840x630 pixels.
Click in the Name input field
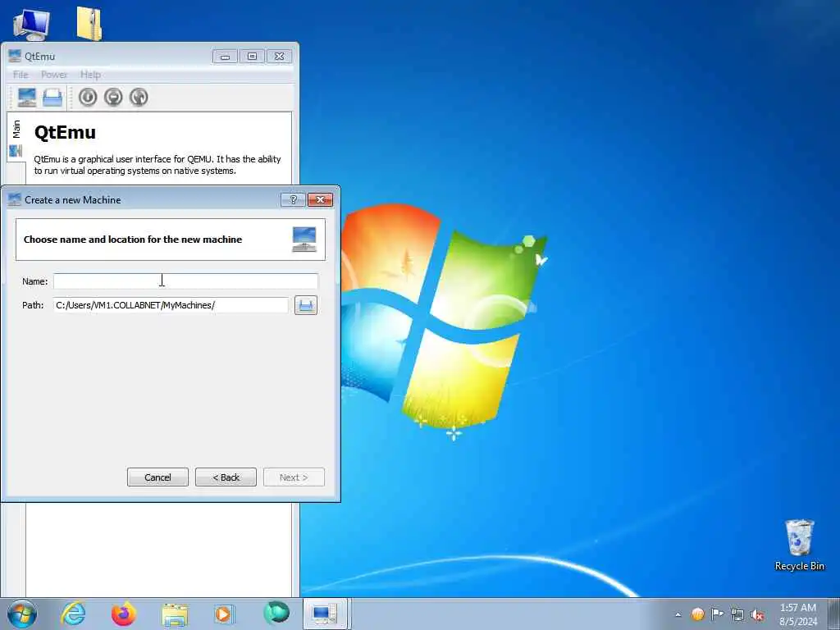click(185, 281)
